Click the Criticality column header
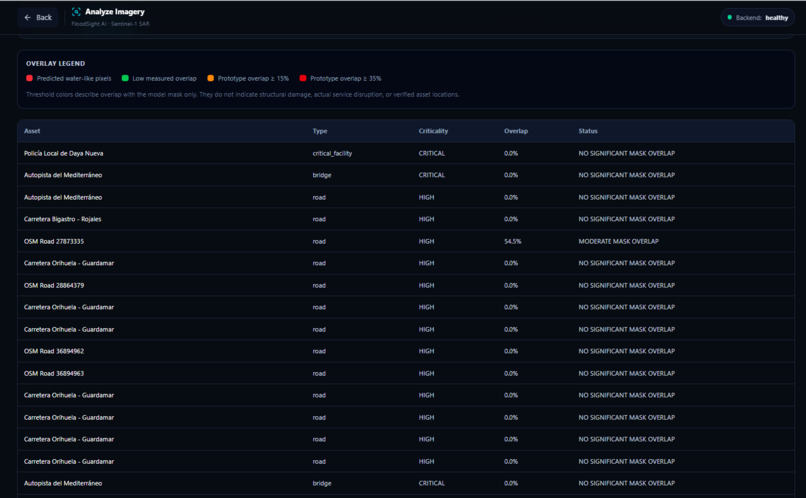This screenshot has width=806, height=498. (x=433, y=131)
